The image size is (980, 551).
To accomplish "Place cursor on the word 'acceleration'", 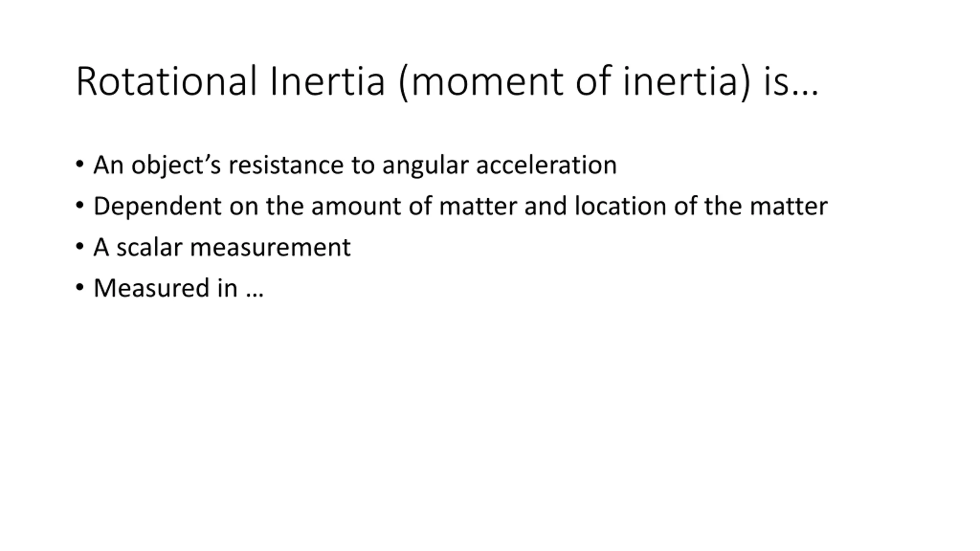I will click(546, 165).
